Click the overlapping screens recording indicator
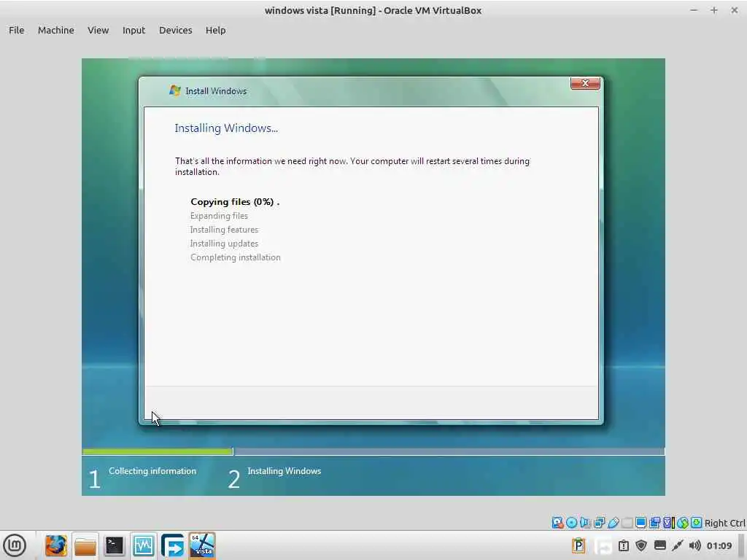The image size is (747, 560). click(x=654, y=522)
